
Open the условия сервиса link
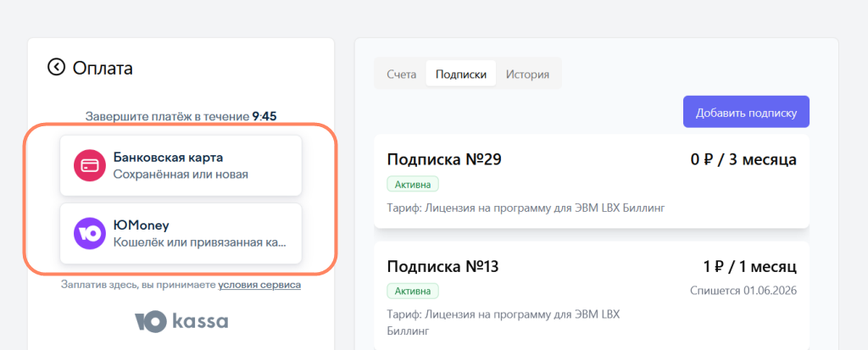pyautogui.click(x=259, y=286)
